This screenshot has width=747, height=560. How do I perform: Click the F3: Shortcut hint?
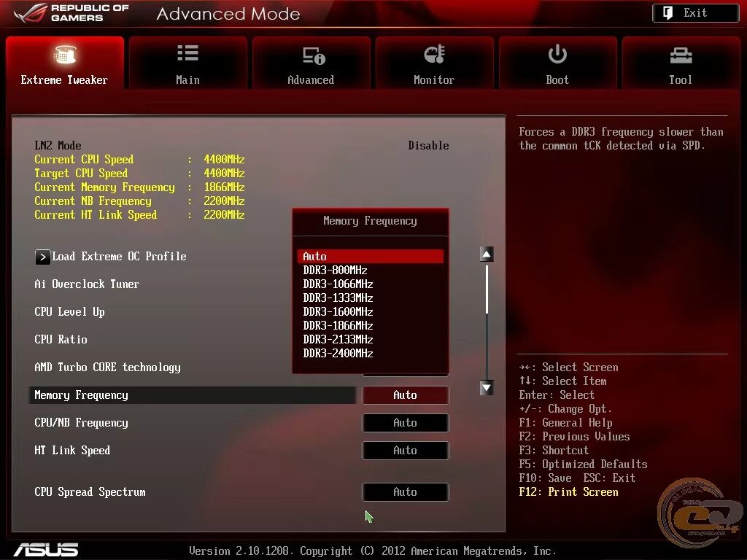pos(554,451)
